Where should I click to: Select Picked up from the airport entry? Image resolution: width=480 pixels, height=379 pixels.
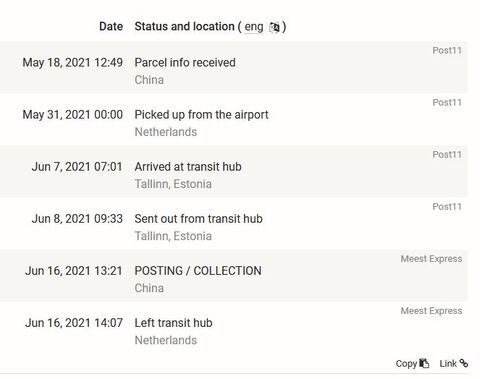[x=201, y=115]
